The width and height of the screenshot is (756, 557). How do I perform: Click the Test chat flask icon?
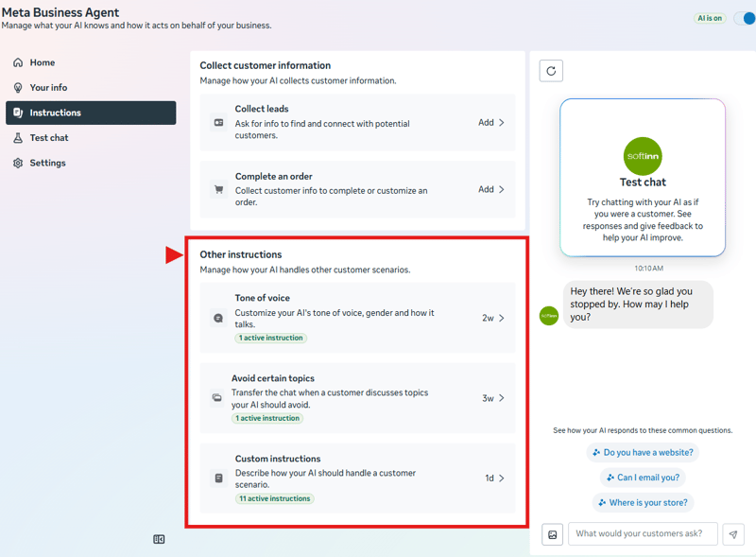(18, 137)
